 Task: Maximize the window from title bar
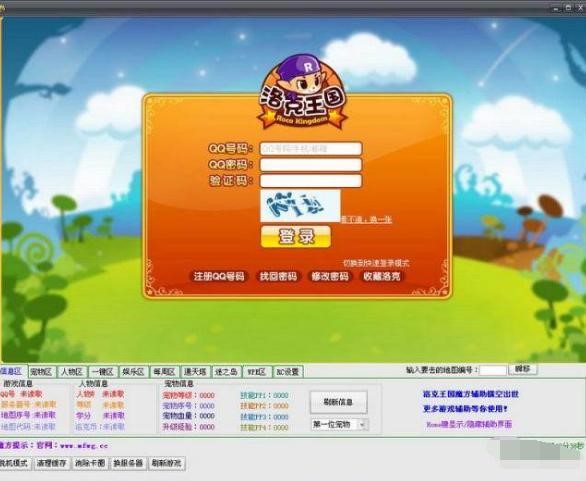click(x=568, y=7)
